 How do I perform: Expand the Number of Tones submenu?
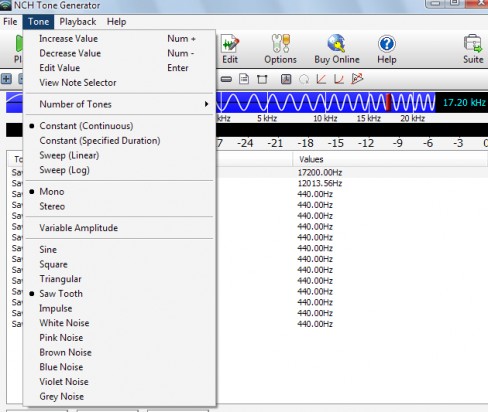[119, 104]
